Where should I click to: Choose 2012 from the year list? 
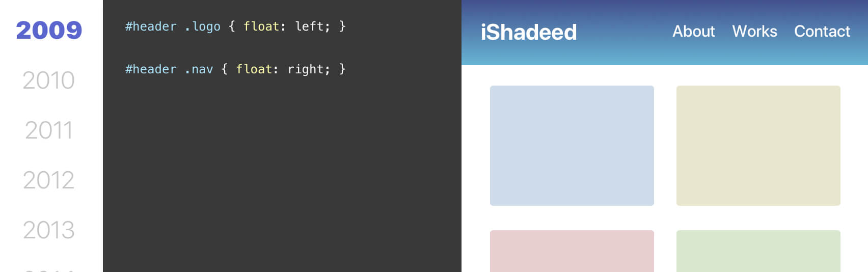(x=49, y=180)
